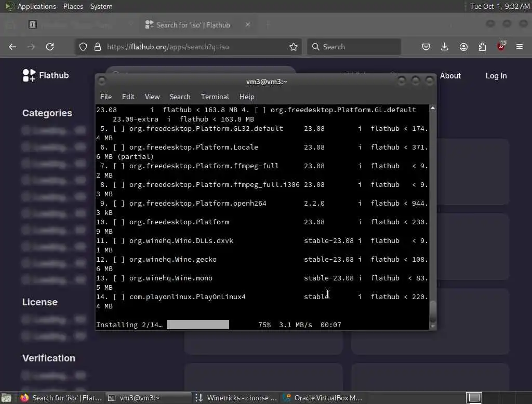The width and height of the screenshot is (532, 404).
Task: Click the terminal window menu button at title left
Action: (x=101, y=81)
